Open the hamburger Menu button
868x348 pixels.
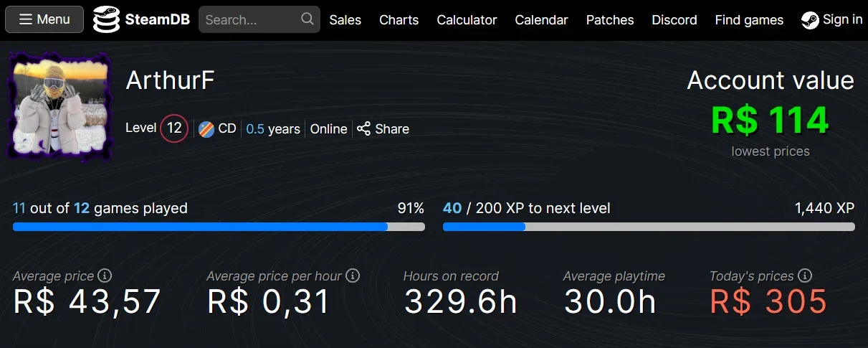[44, 19]
